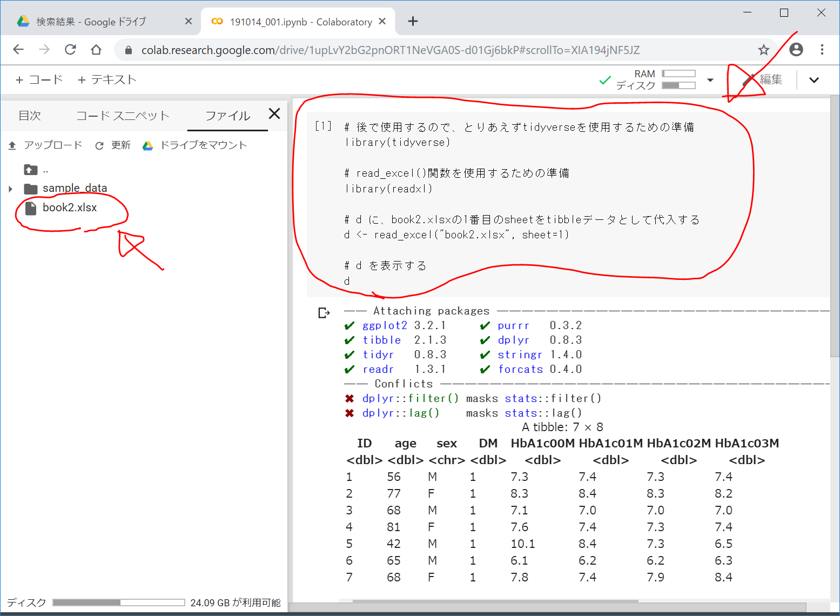This screenshot has height=616, width=840.
Task: Collapse the header with the chevron arrow
Action: click(814, 80)
